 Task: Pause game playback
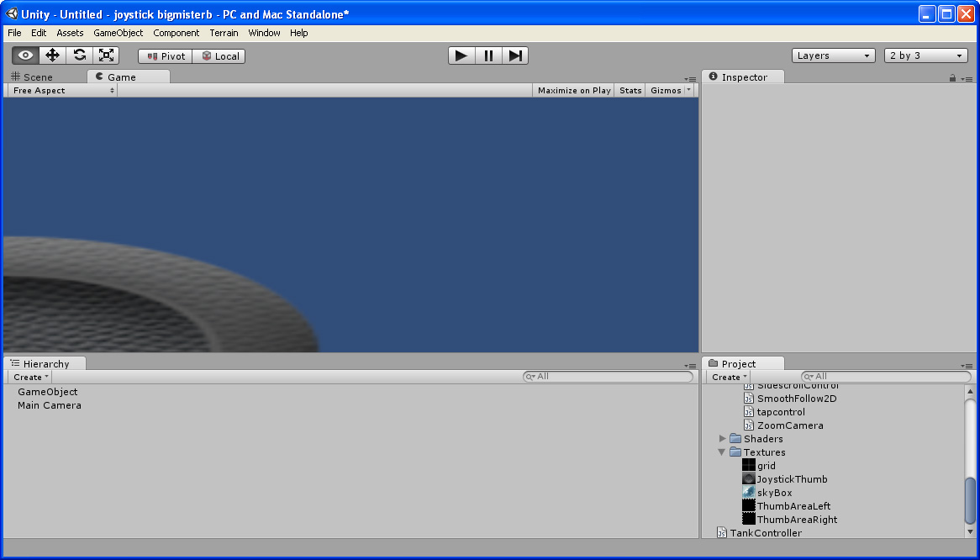click(x=487, y=55)
